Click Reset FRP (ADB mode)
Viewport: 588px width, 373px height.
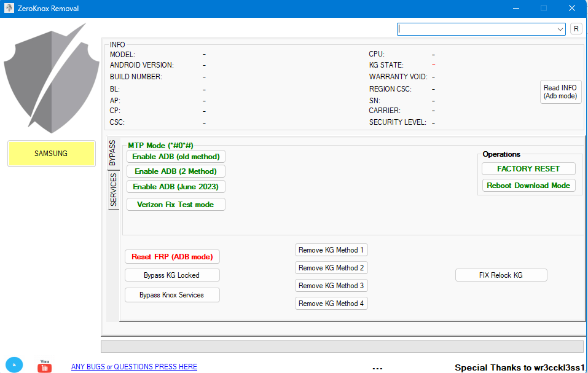[x=172, y=257]
